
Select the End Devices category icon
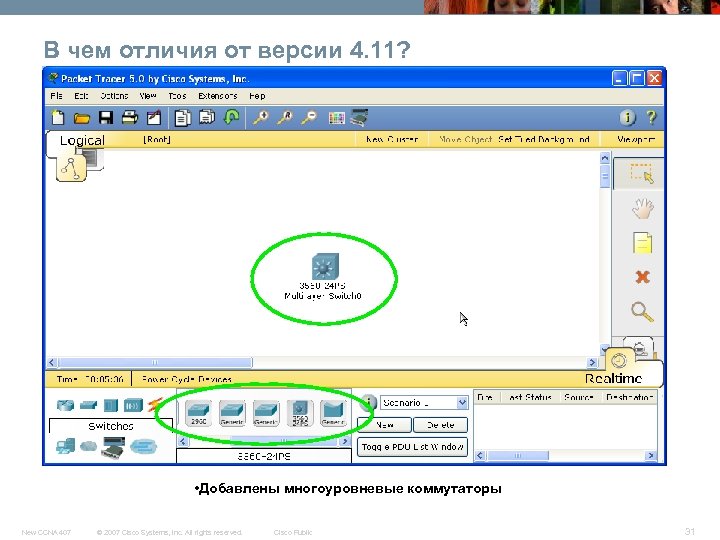point(65,446)
